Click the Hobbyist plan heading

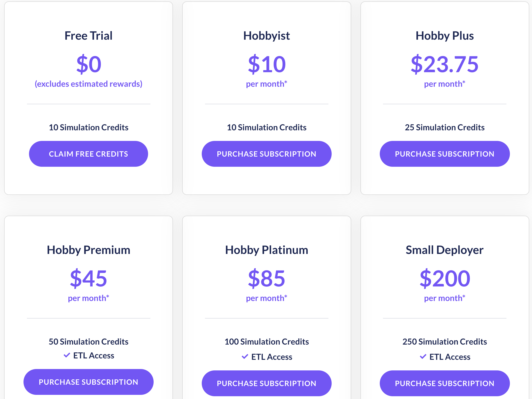(x=266, y=36)
